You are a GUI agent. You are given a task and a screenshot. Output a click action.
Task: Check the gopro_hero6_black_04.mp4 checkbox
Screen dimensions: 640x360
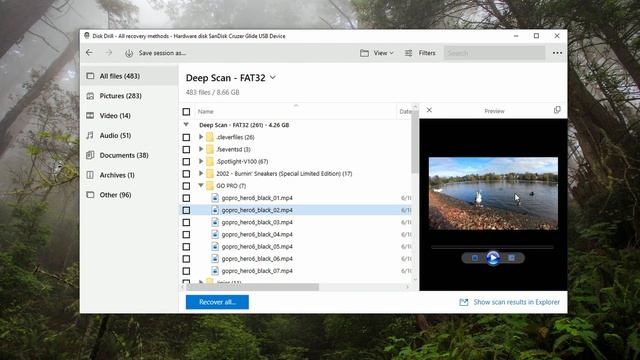click(187, 235)
